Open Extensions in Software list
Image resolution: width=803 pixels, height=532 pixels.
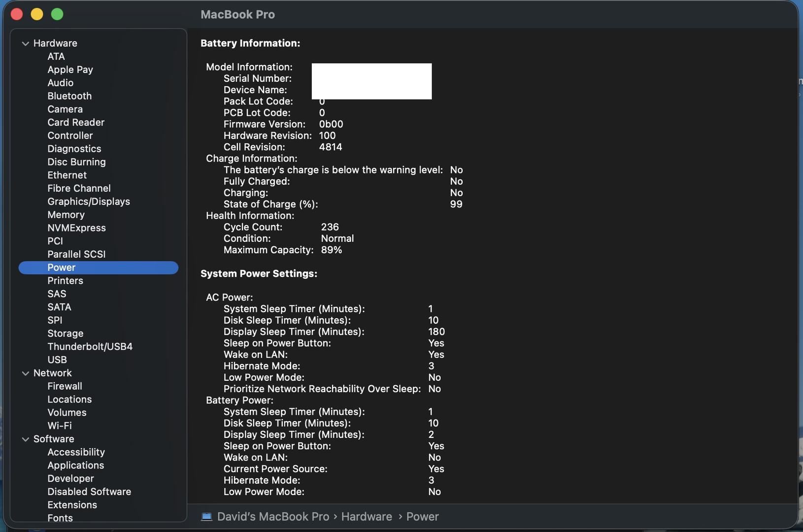point(72,505)
